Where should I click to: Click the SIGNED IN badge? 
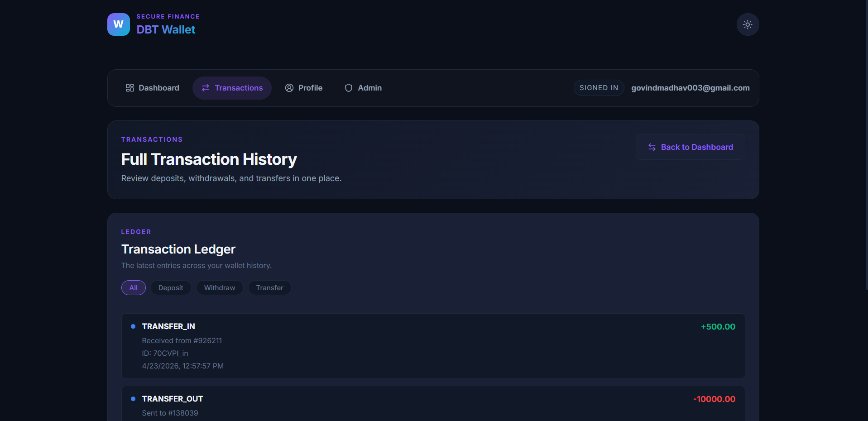[x=599, y=88]
